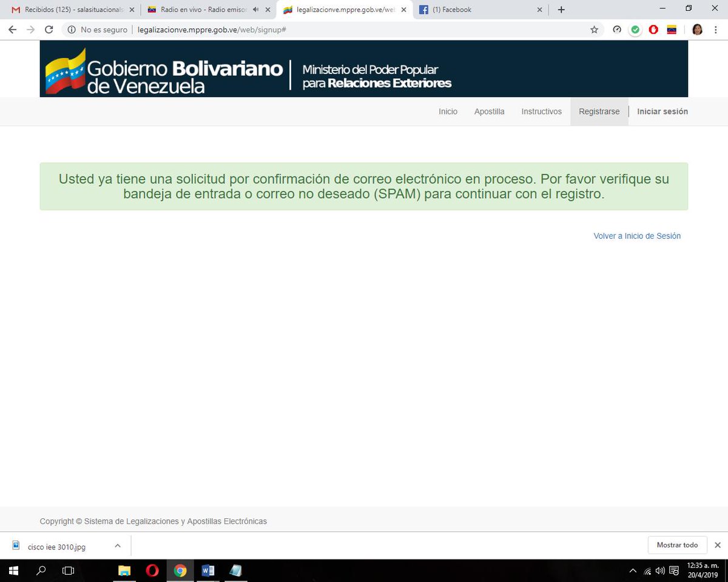Open the Inicio menu item

point(448,112)
